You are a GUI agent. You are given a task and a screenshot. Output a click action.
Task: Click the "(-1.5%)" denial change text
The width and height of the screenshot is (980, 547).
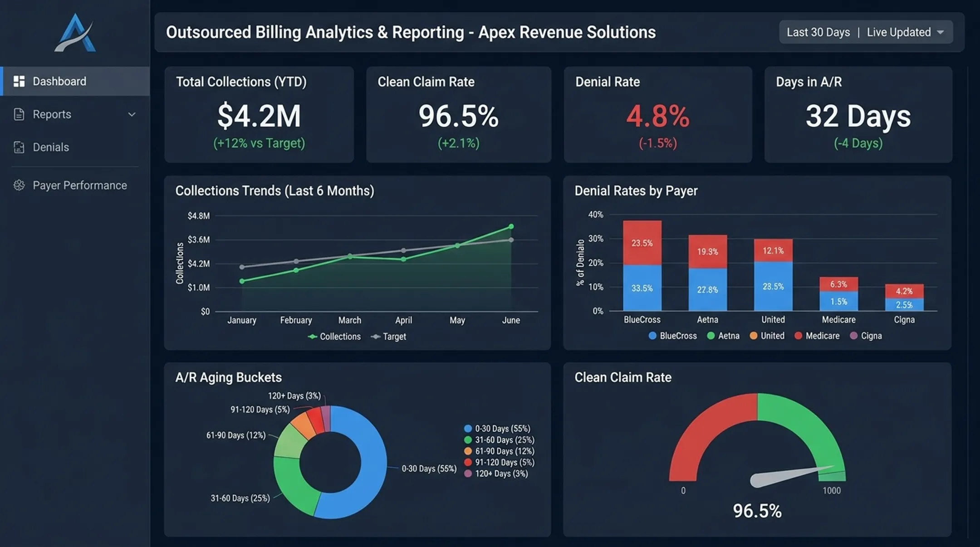tap(658, 143)
